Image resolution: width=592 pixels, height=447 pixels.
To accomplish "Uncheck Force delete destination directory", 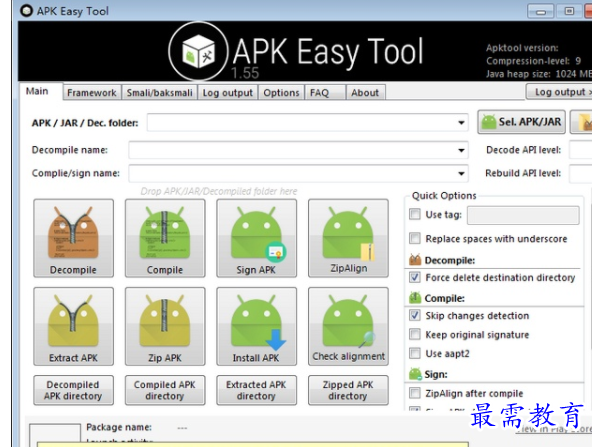I will (x=415, y=277).
